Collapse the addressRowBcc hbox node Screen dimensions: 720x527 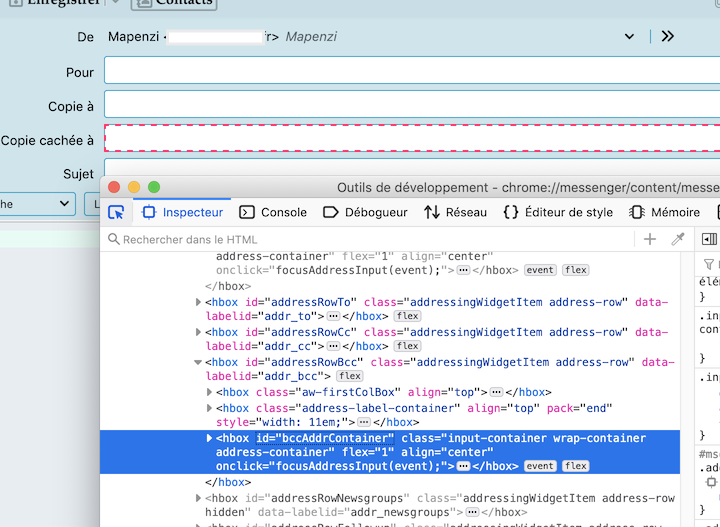point(198,362)
